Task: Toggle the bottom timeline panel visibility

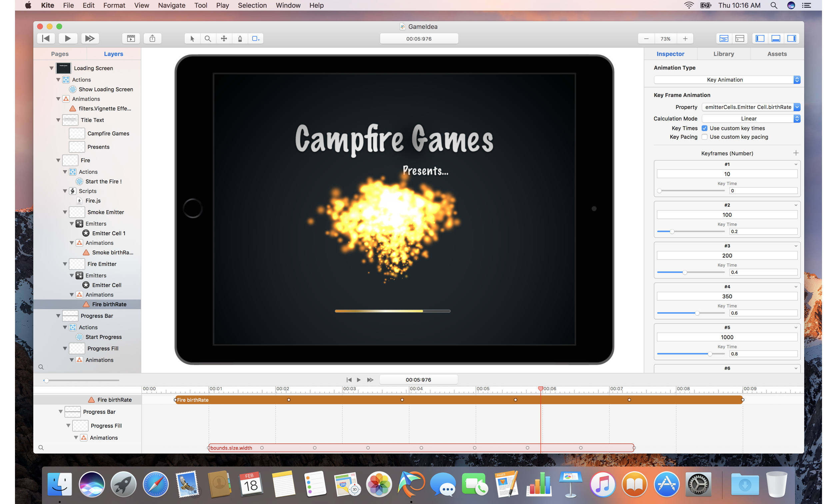Action: 775,38
